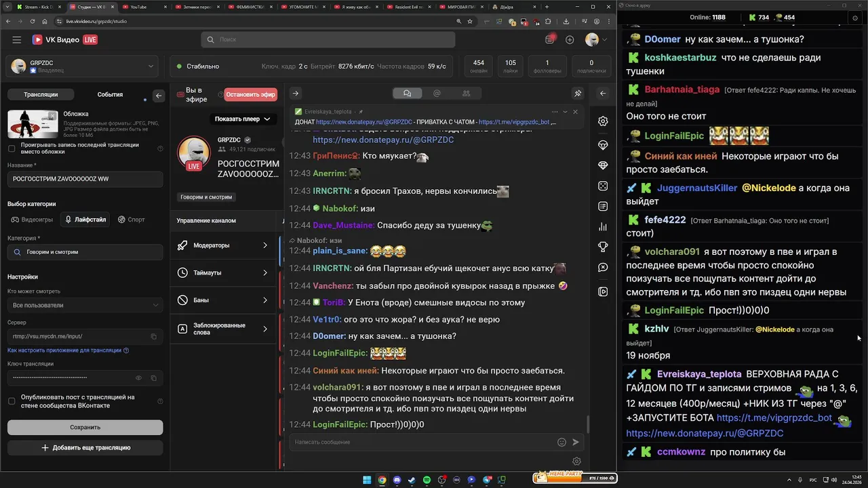Screen dimensions: 868x488
Task: Expand the Таймауты section
Action: [x=223, y=272]
